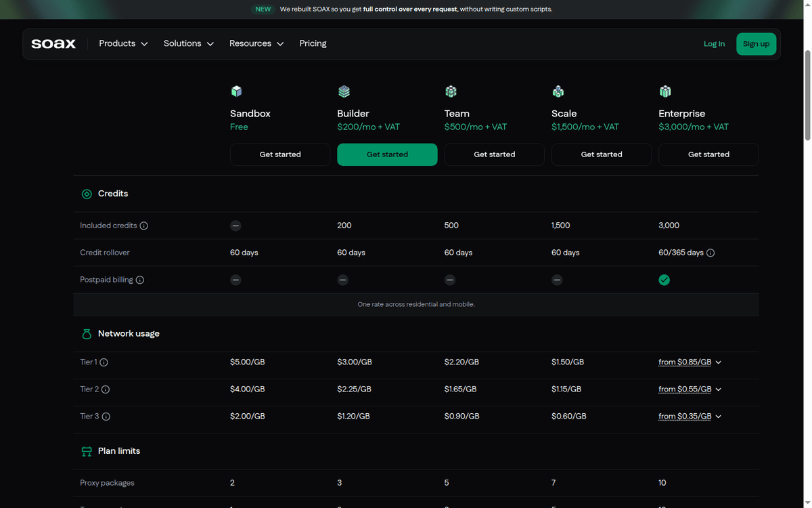Expand Enterprise Tier 2 from $0.55/GB pricing
Viewport: 812px width, 508px height.
coord(690,389)
